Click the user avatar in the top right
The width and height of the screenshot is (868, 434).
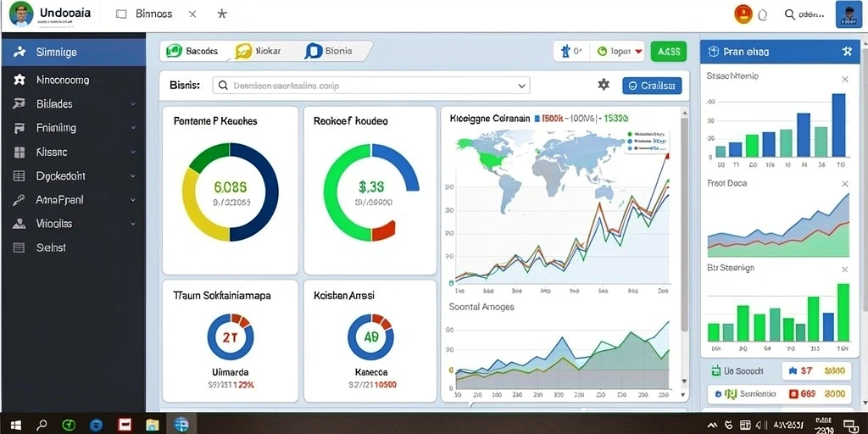coord(849,14)
